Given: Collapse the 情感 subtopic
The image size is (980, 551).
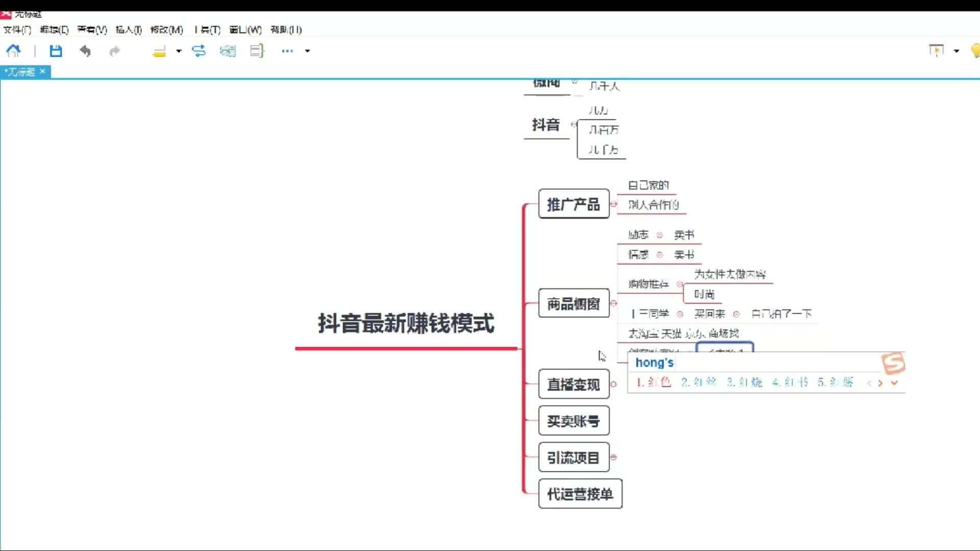Looking at the screenshot, I should (x=659, y=255).
